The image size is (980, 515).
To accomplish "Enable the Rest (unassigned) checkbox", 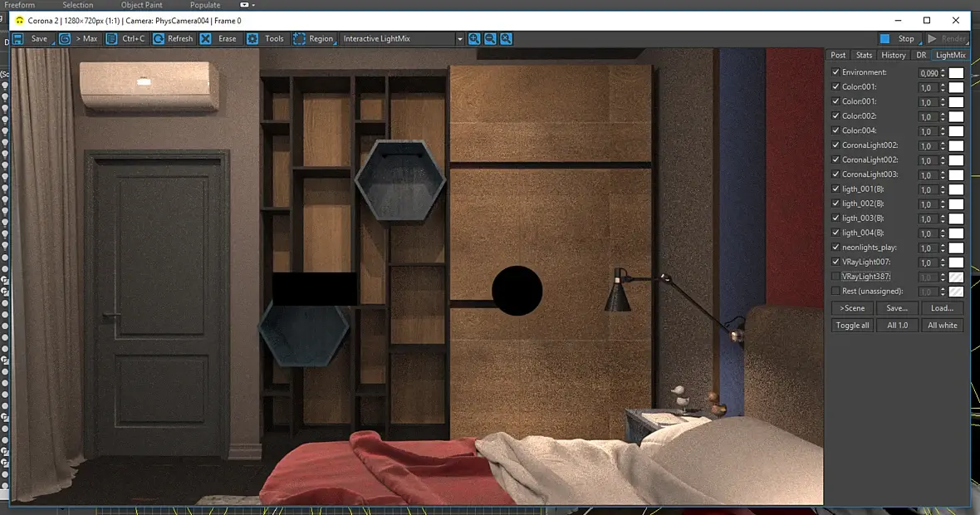I will (x=835, y=291).
